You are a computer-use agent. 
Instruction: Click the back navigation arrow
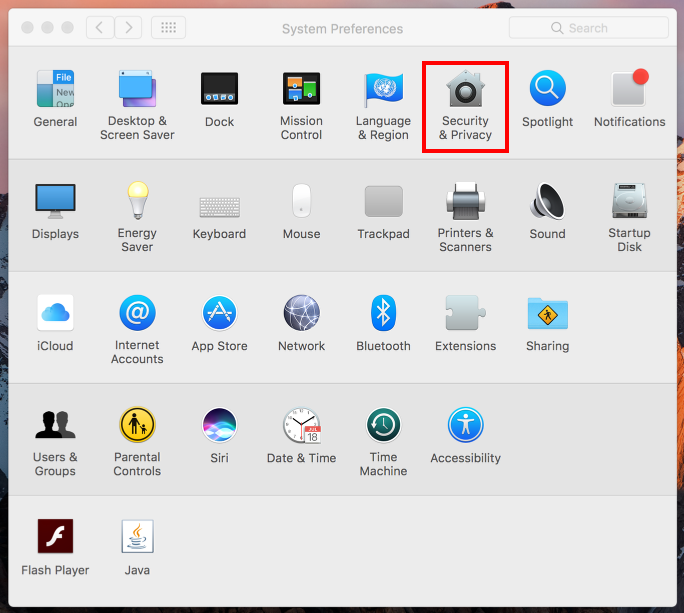point(100,28)
